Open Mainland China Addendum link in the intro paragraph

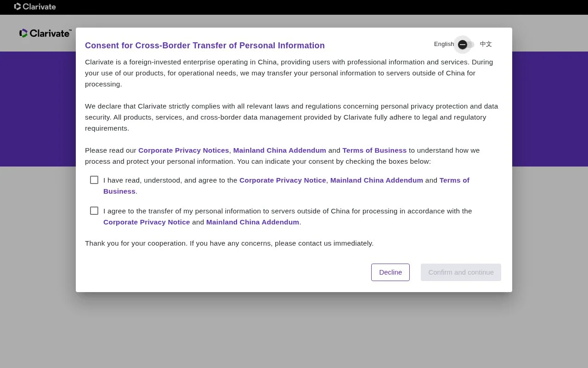point(280,150)
